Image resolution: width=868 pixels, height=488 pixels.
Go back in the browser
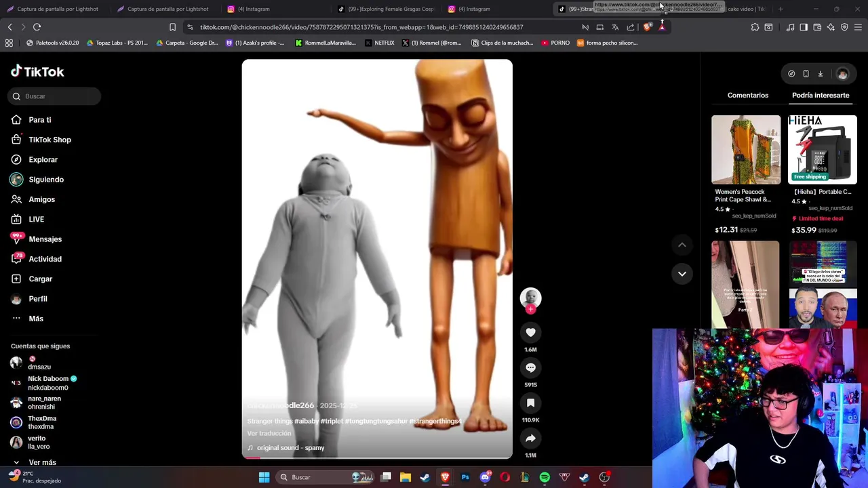pyautogui.click(x=9, y=27)
